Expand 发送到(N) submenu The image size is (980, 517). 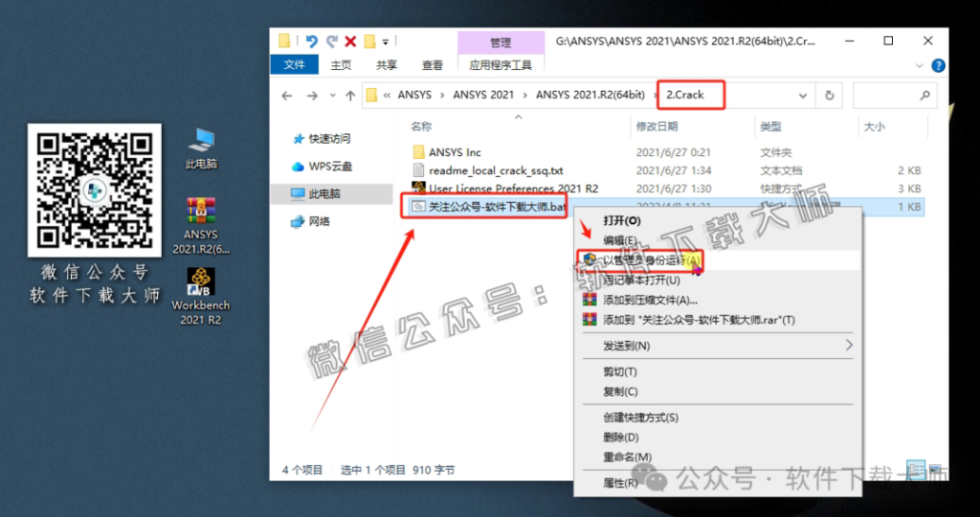pyautogui.click(x=719, y=346)
